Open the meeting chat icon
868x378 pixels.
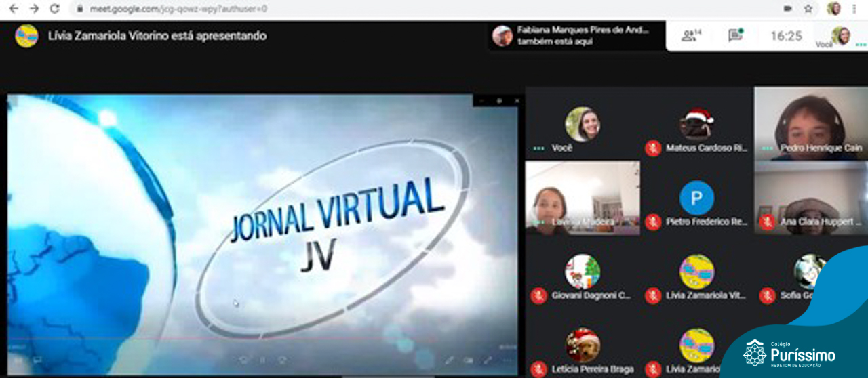point(735,36)
